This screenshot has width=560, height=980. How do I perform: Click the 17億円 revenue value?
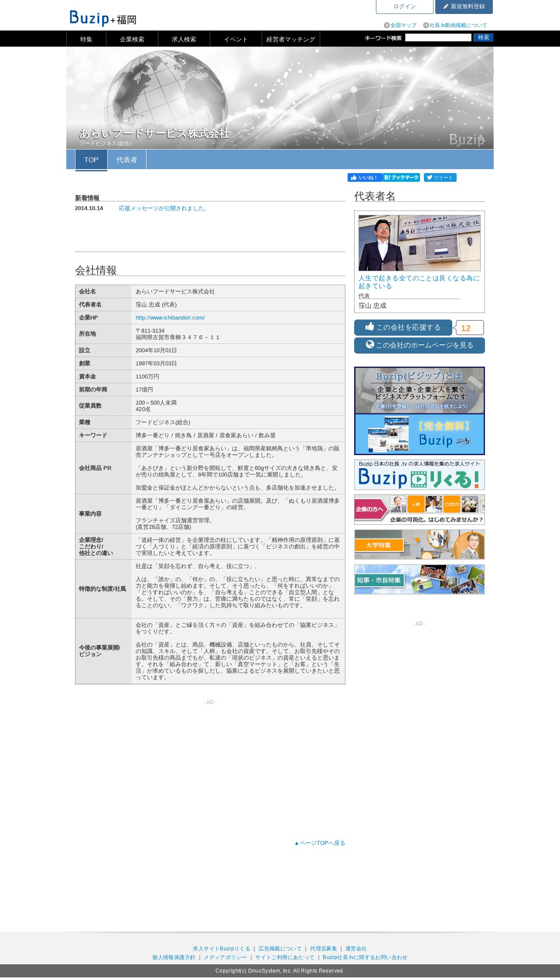(x=144, y=390)
